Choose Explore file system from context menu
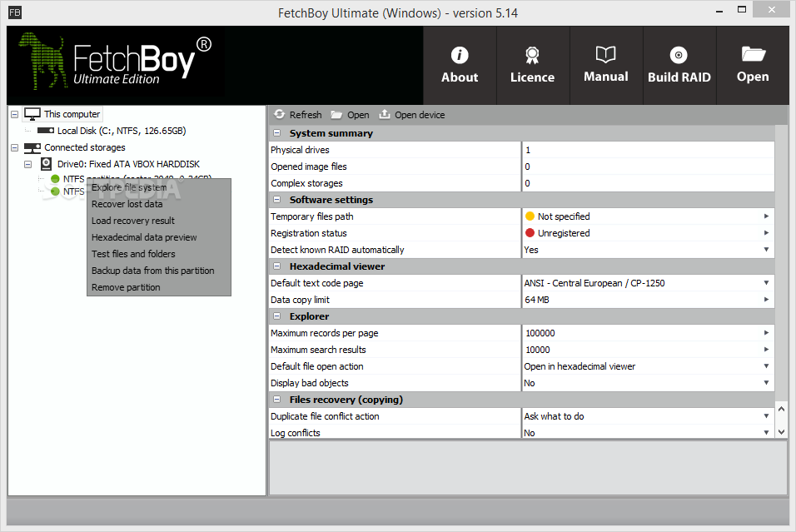This screenshot has height=532, width=796. point(159,187)
